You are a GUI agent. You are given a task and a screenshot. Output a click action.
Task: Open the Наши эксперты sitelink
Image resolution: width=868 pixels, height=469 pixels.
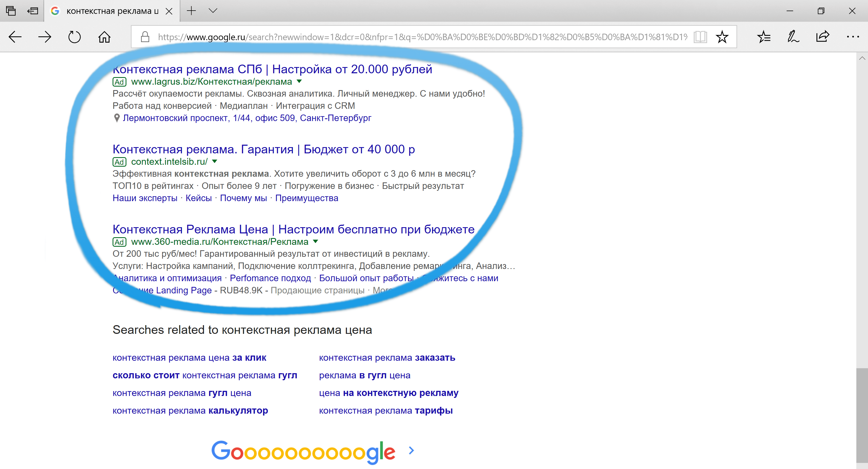click(145, 198)
